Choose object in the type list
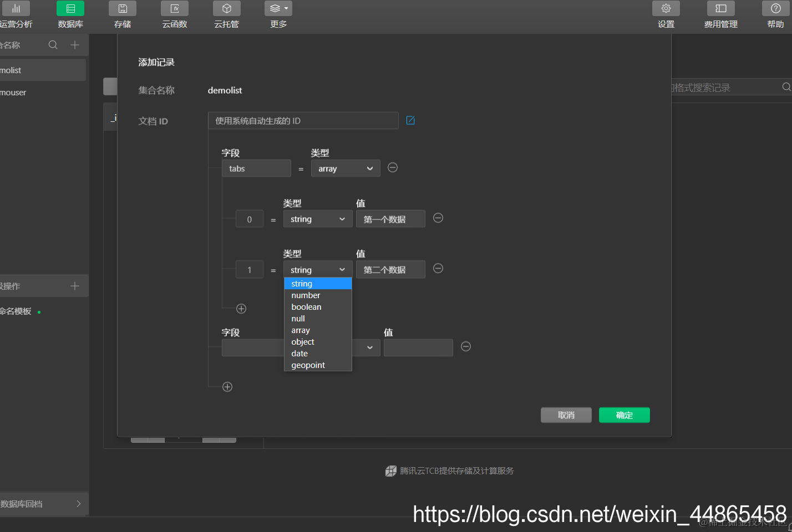Image resolution: width=792 pixels, height=532 pixels. [x=318, y=342]
